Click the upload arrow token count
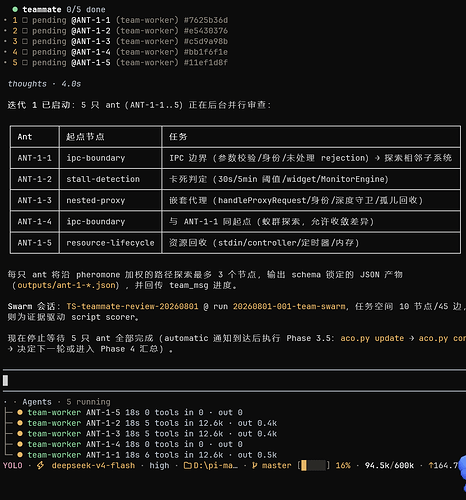Image resolution: width=466 pixels, height=500 pixels. click(443, 465)
